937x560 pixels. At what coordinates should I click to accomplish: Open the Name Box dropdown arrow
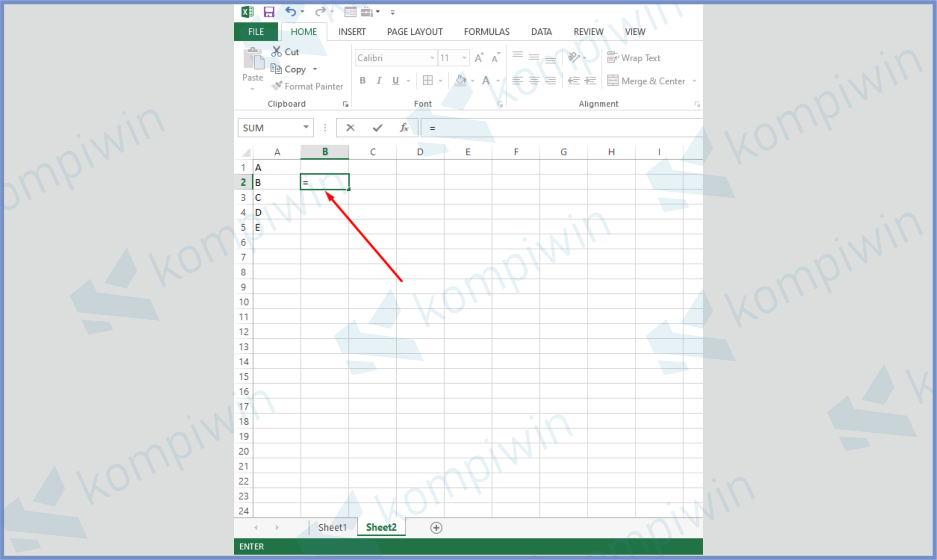point(306,128)
